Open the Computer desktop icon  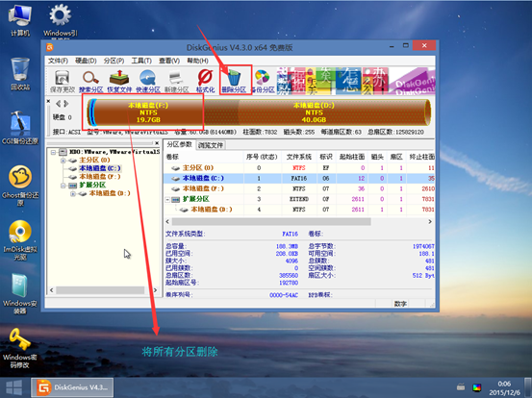[x=20, y=20]
